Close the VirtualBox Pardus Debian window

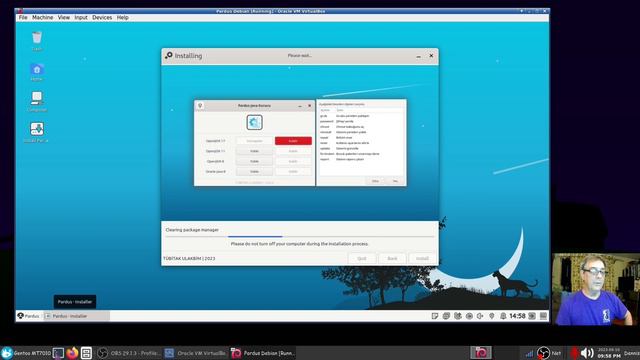[x=544, y=11]
